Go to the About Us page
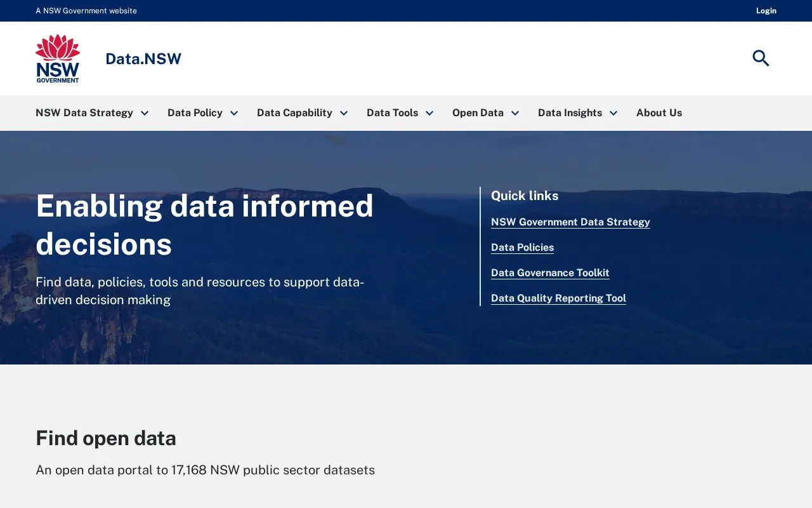The height and width of the screenshot is (508, 812). click(x=659, y=112)
